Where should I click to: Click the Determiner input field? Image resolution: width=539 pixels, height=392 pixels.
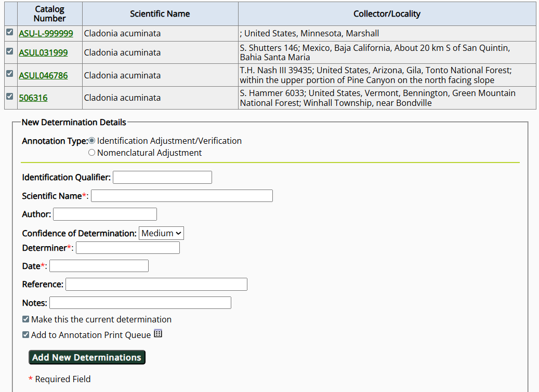(x=127, y=248)
